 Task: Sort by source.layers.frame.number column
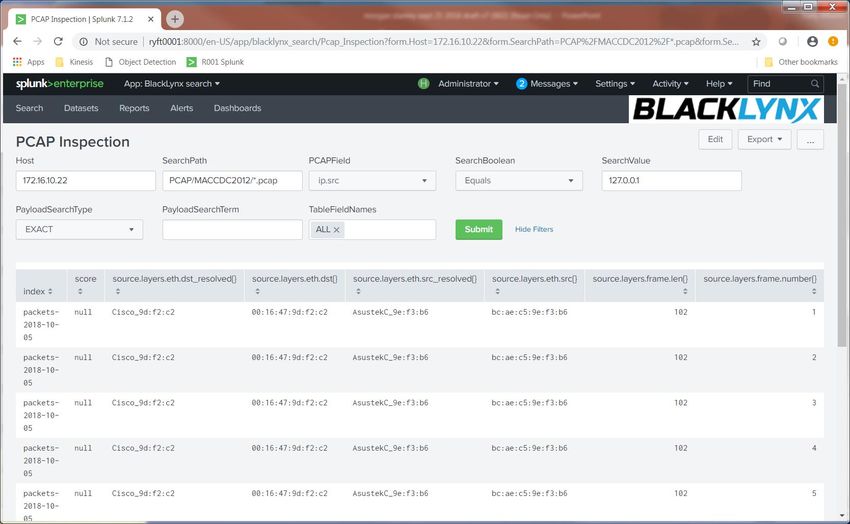[760, 284]
